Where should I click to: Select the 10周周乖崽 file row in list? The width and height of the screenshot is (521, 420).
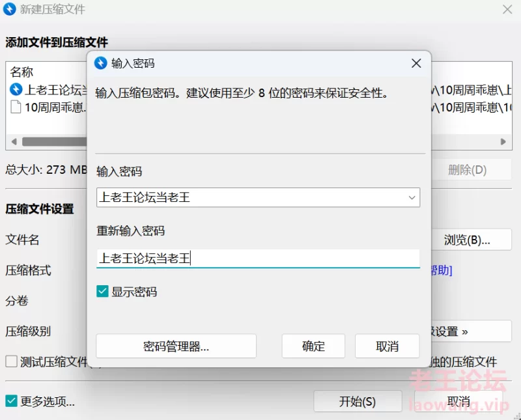click(48, 107)
